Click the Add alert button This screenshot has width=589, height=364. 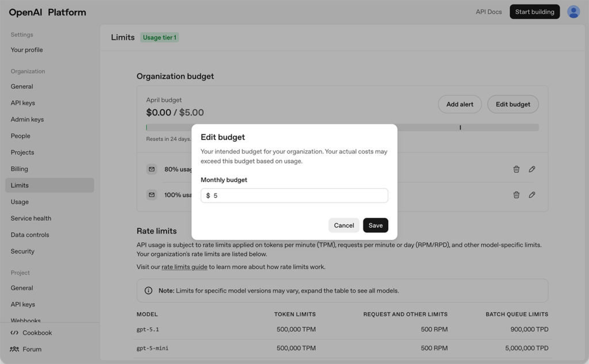tap(460, 104)
